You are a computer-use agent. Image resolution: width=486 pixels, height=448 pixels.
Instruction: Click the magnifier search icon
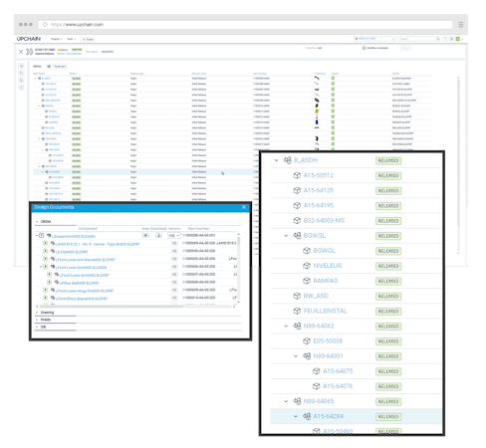pyautogui.click(x=438, y=39)
